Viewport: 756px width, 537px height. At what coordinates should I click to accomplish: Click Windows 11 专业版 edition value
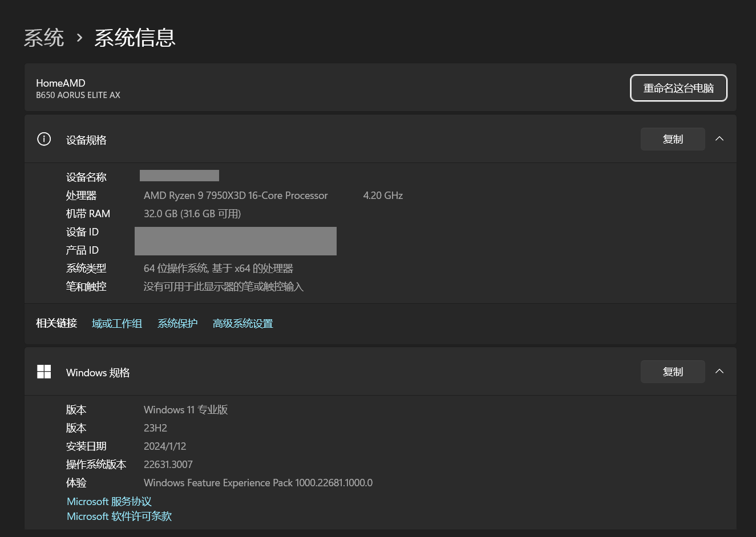186,410
